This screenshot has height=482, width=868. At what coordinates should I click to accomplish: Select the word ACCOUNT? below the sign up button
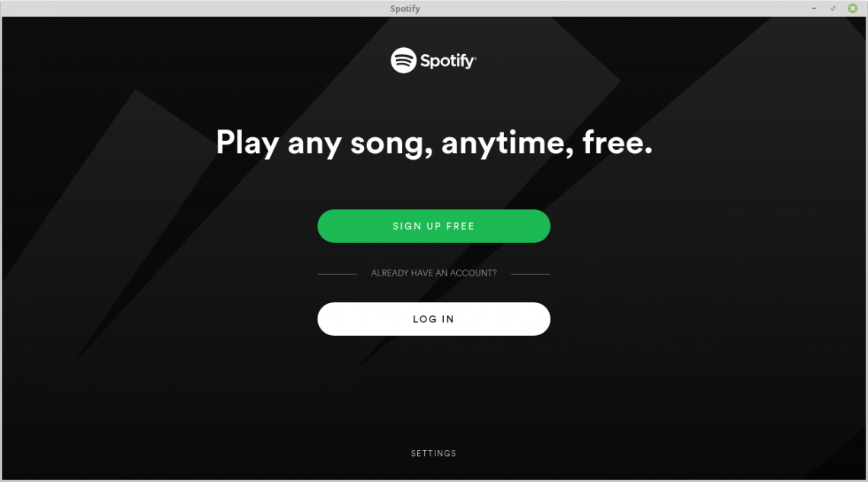pos(474,273)
